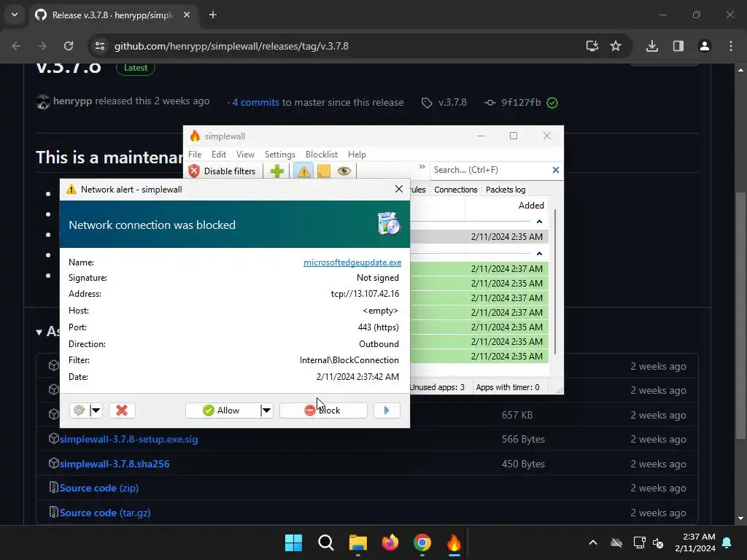Toggle the eye log viewer icon in simplewall toolbar
This screenshot has width=747, height=560.
pos(344,171)
